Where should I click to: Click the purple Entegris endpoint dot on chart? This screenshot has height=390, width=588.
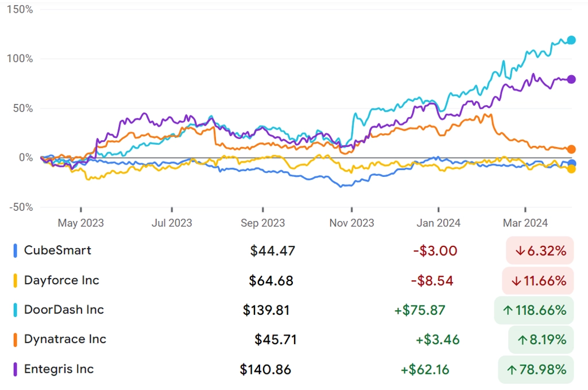tap(571, 79)
